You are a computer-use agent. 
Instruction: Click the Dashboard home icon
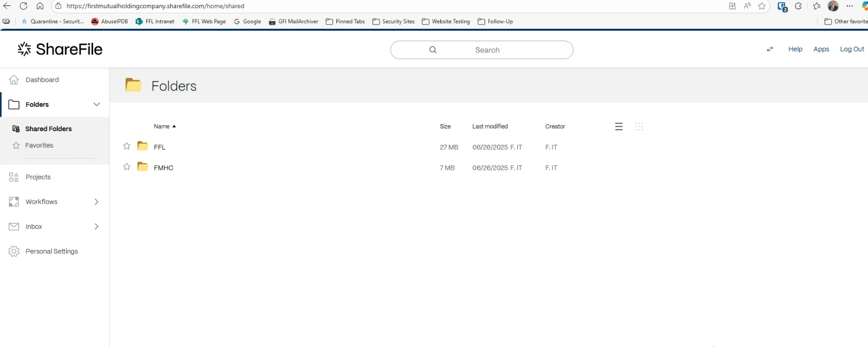[x=14, y=80]
